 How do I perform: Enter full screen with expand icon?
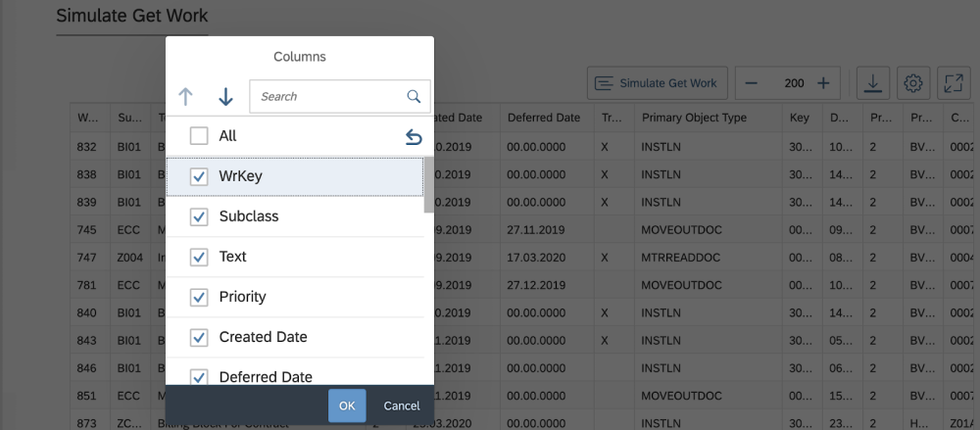(x=954, y=83)
